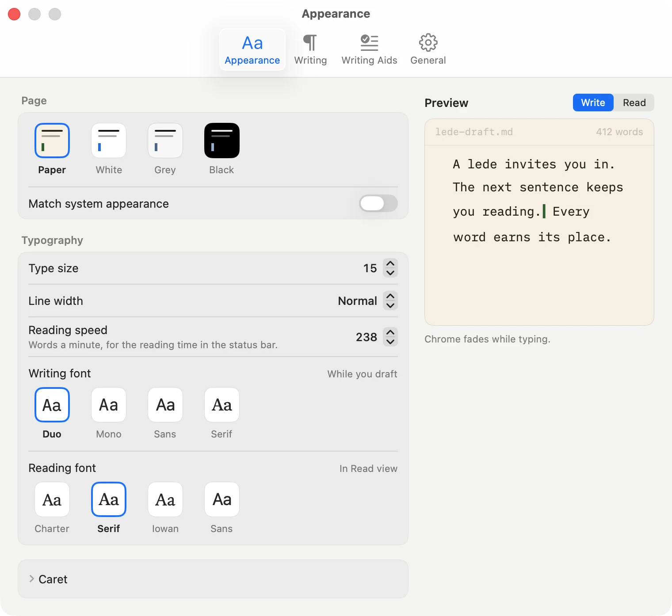Click the 'While you draft' hint
The width and height of the screenshot is (672, 616).
pyautogui.click(x=362, y=374)
